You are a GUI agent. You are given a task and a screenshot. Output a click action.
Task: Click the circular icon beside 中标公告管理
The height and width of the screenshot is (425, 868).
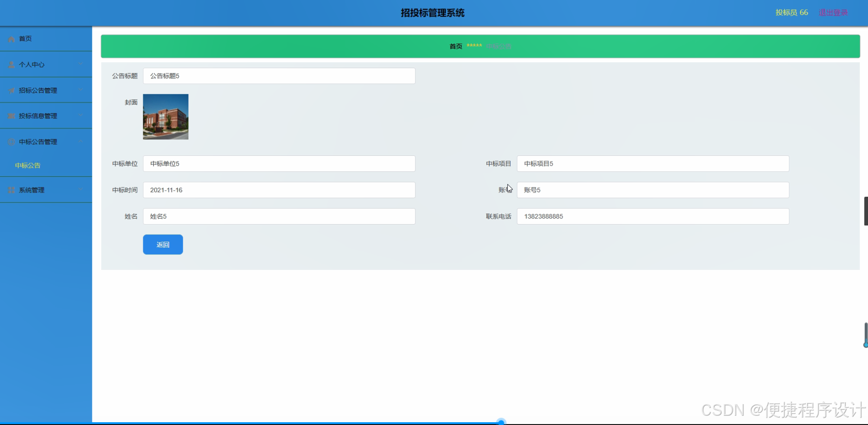12,142
